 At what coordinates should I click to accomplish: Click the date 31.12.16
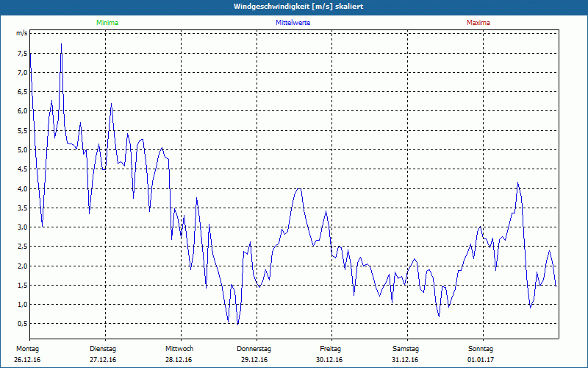(405, 360)
